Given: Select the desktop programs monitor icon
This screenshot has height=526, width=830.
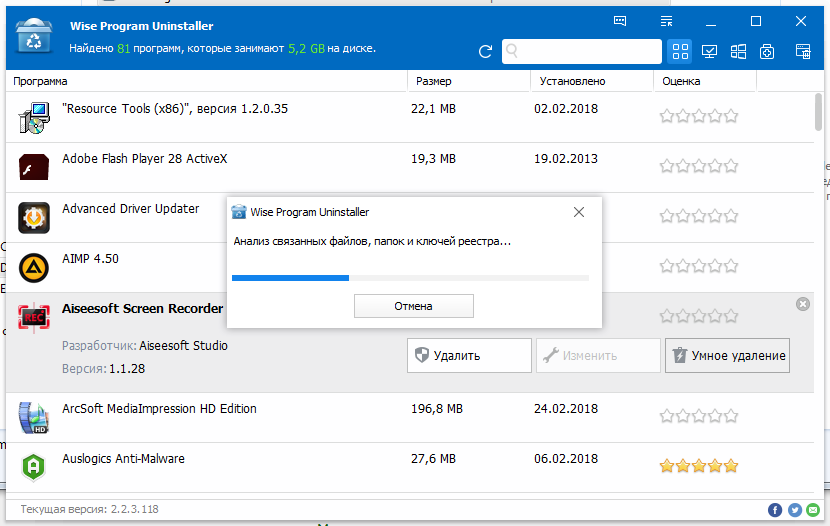Looking at the screenshot, I should coord(709,51).
